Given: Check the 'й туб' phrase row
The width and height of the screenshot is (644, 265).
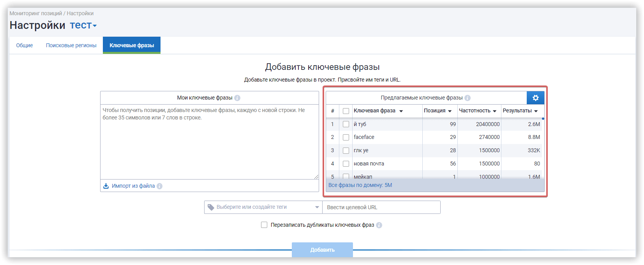Looking at the screenshot, I should click(x=346, y=124).
